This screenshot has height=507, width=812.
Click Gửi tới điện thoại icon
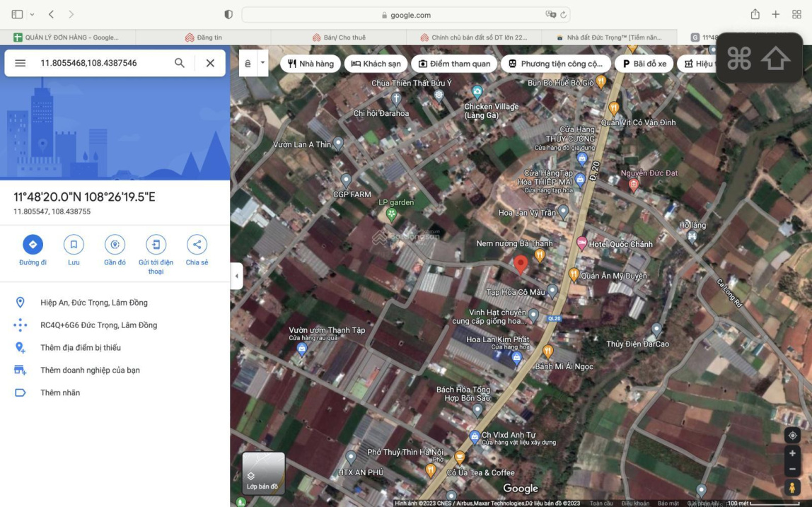pyautogui.click(x=156, y=245)
